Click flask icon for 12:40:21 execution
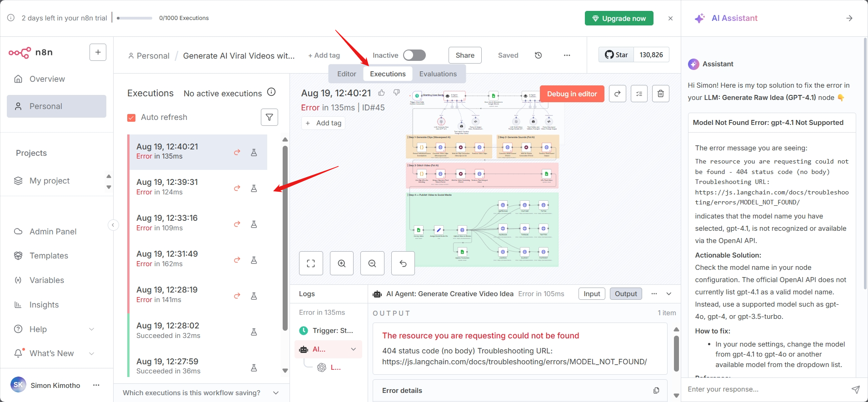 254,152
